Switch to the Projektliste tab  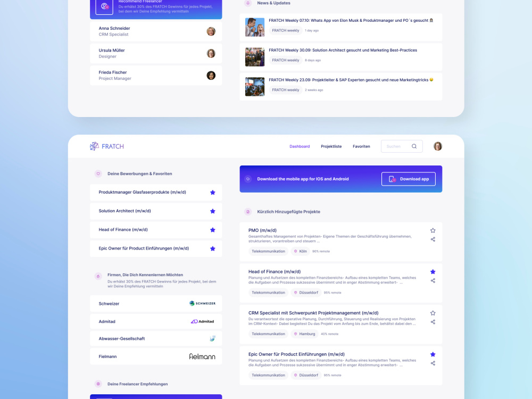[331, 146]
